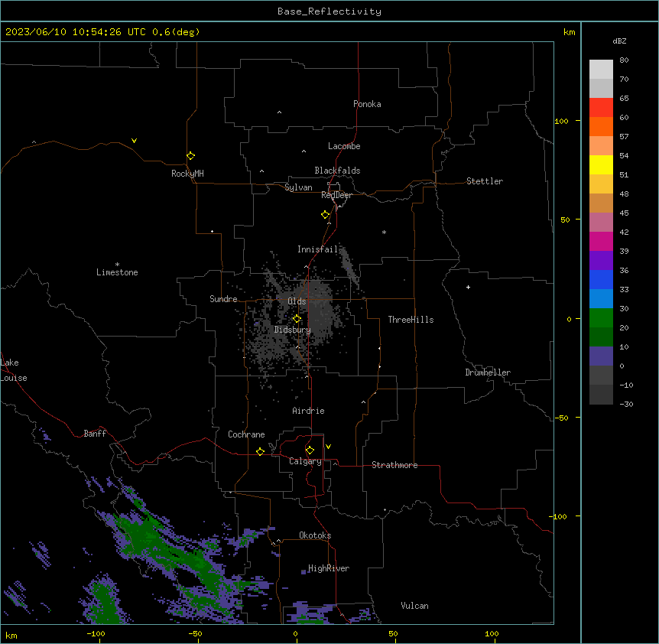Click the legend value -30
The width and height of the screenshot is (659, 644).
(x=626, y=404)
